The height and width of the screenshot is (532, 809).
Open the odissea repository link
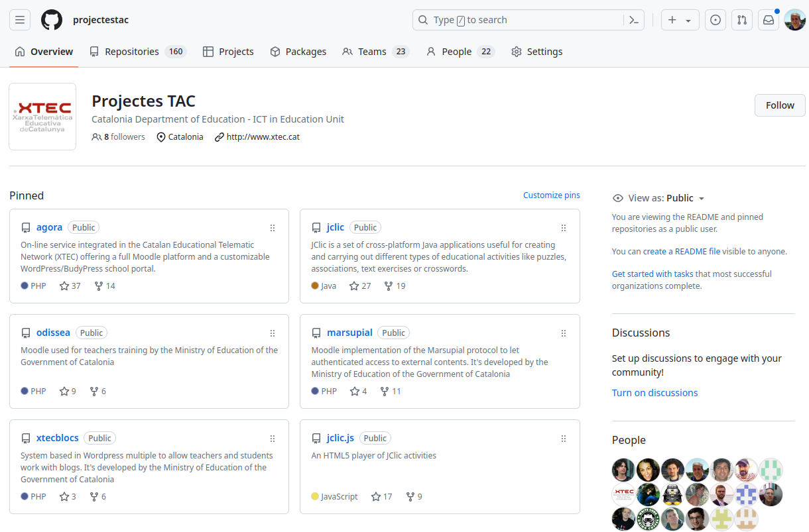coord(53,333)
